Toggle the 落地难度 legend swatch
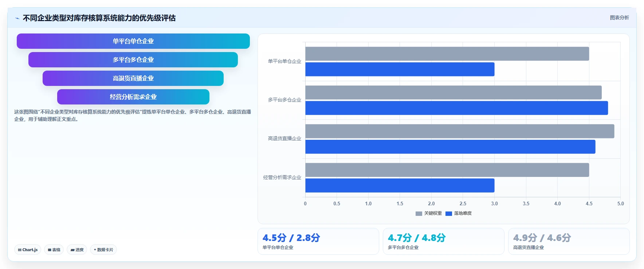 coord(449,214)
